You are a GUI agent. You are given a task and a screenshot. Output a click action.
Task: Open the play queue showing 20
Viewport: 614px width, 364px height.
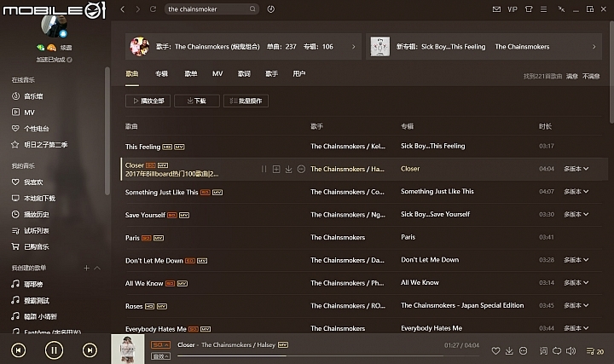click(595, 351)
